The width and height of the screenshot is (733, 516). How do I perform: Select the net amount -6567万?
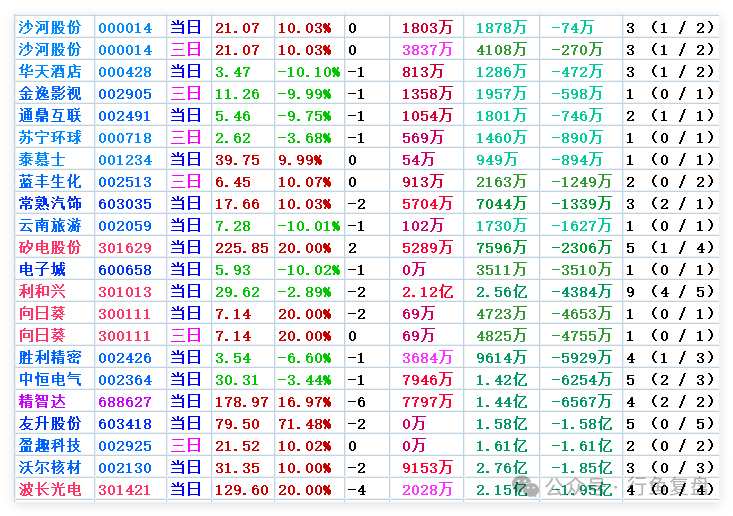582,401
